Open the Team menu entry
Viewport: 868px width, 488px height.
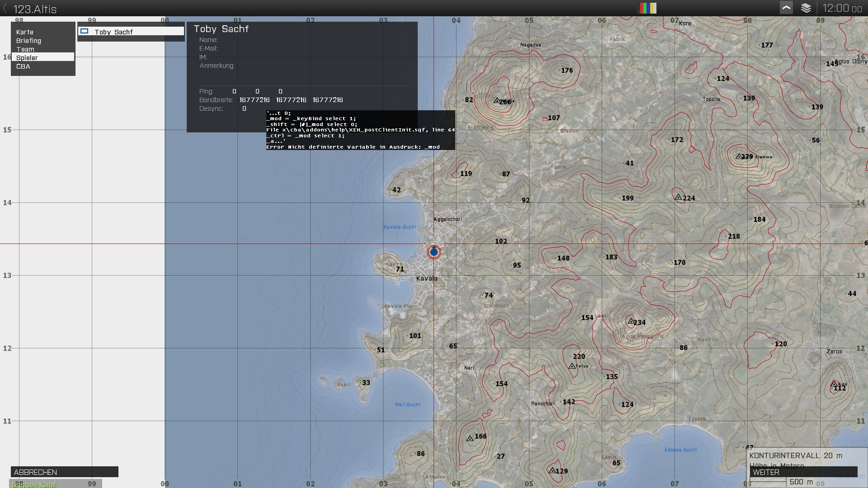pyautogui.click(x=25, y=49)
